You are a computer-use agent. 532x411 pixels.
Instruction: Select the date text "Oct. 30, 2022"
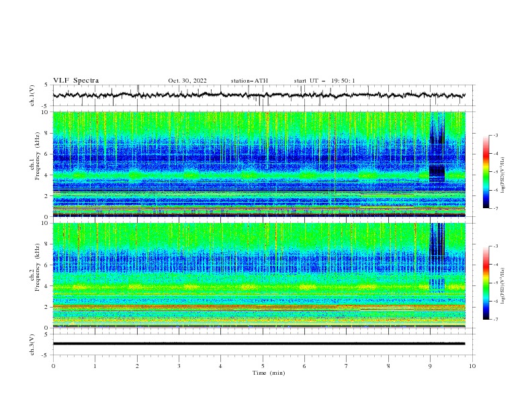187,81
